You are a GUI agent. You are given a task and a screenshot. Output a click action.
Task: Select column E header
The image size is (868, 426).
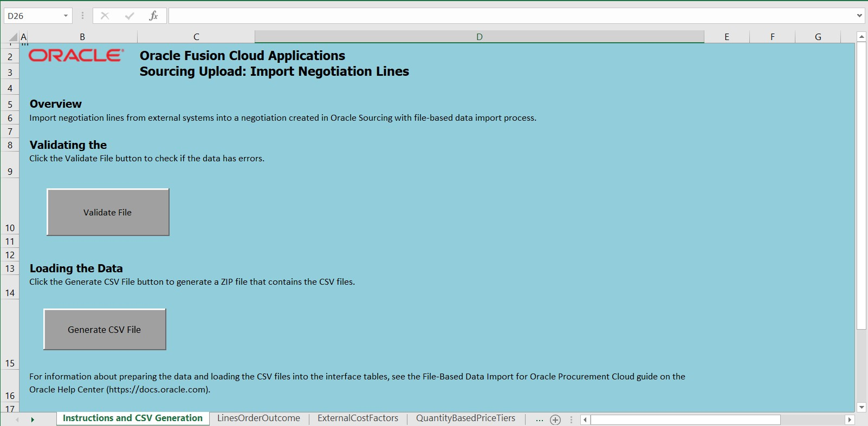click(x=727, y=37)
